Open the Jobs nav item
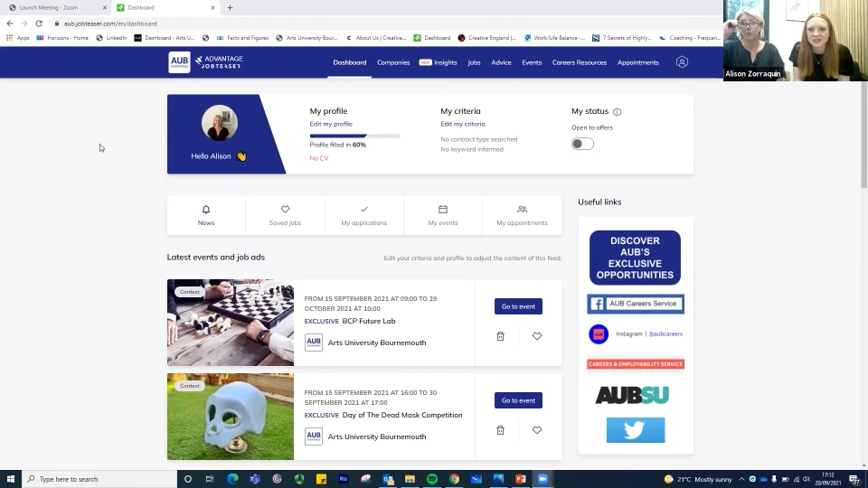This screenshot has width=868, height=488. 474,62
